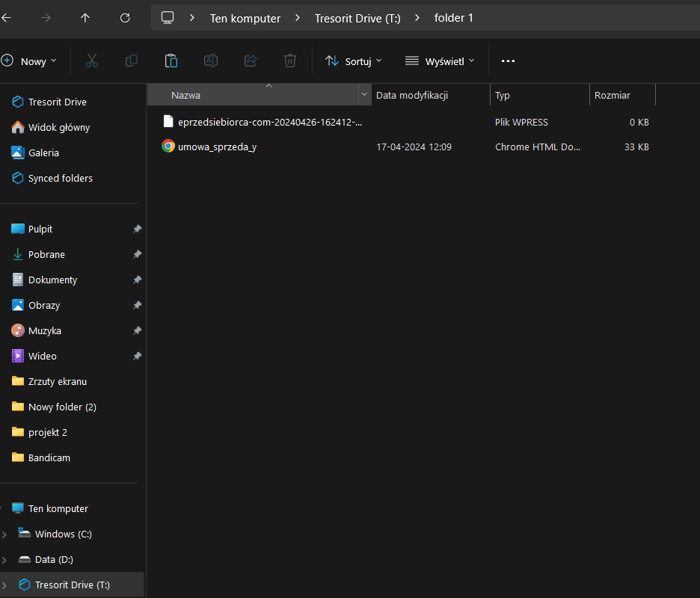Click the Cut scissors icon in toolbar
Viewport: 700px width, 598px height.
tap(92, 61)
